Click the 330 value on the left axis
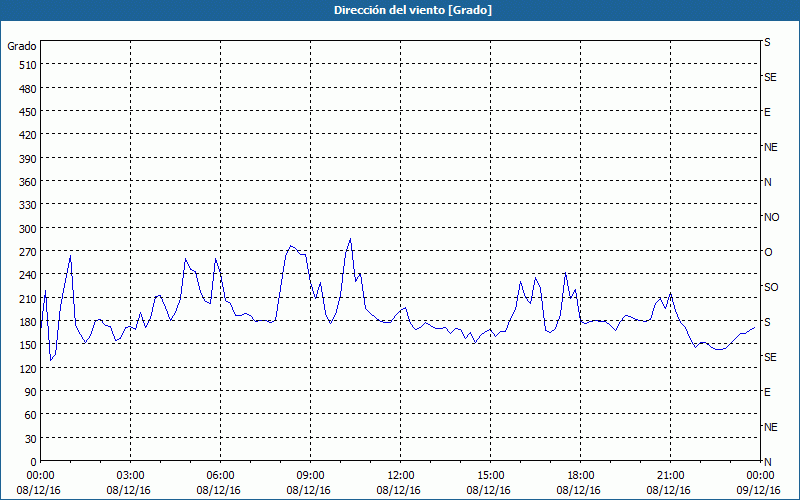 coord(28,205)
